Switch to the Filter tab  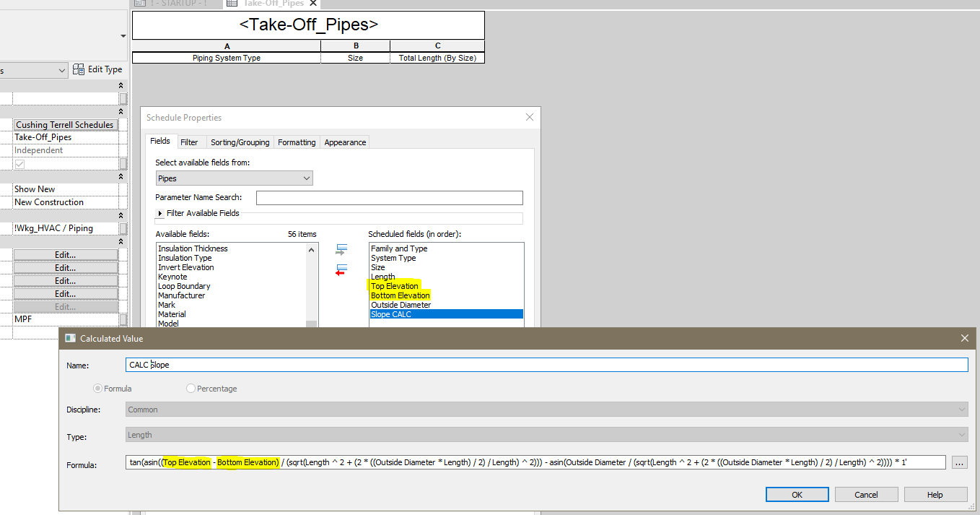coord(190,142)
